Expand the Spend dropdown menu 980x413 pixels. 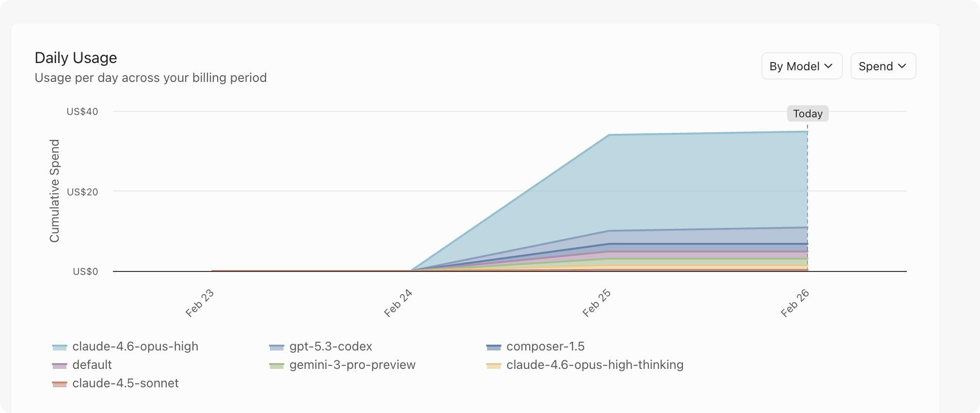[x=883, y=66]
